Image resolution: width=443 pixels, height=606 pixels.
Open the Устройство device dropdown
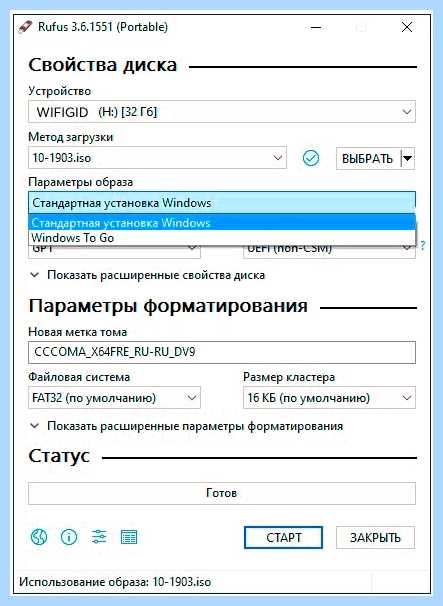point(222,112)
